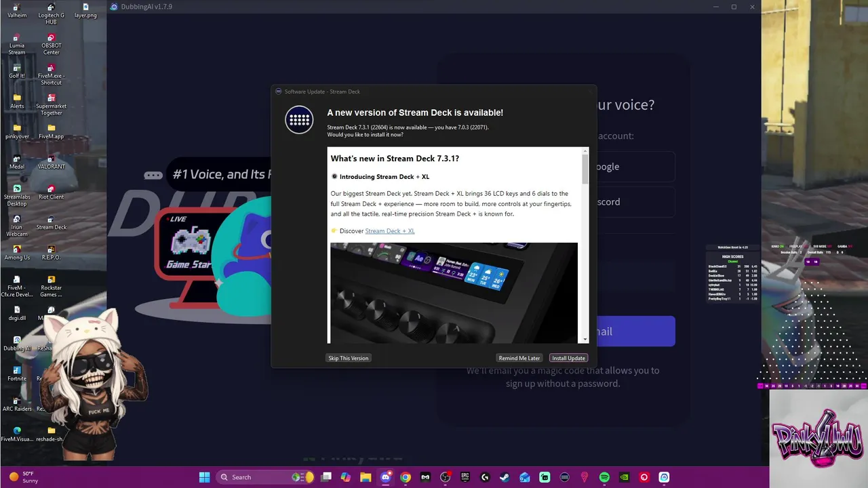Open FiveM.app folder on desktop
Viewport: 868px width, 488px height.
tap(52, 132)
